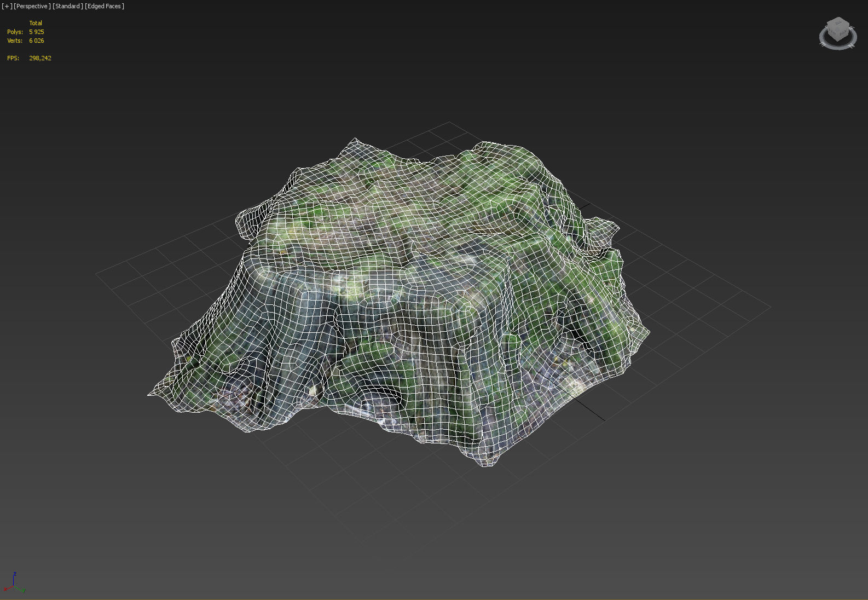Click the Verts count value 6 026
868x600 pixels.
point(37,41)
